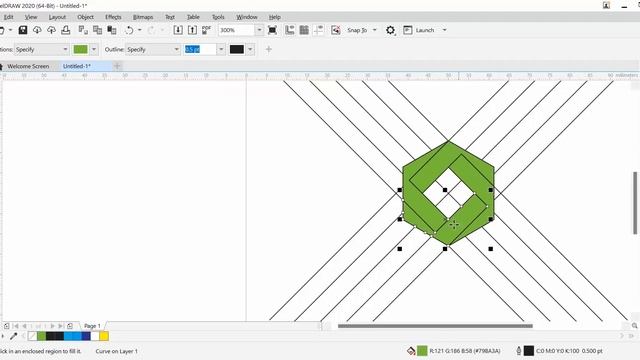This screenshot has width=640, height=360.
Task: Open the Snap To dropdown
Action: click(x=374, y=30)
